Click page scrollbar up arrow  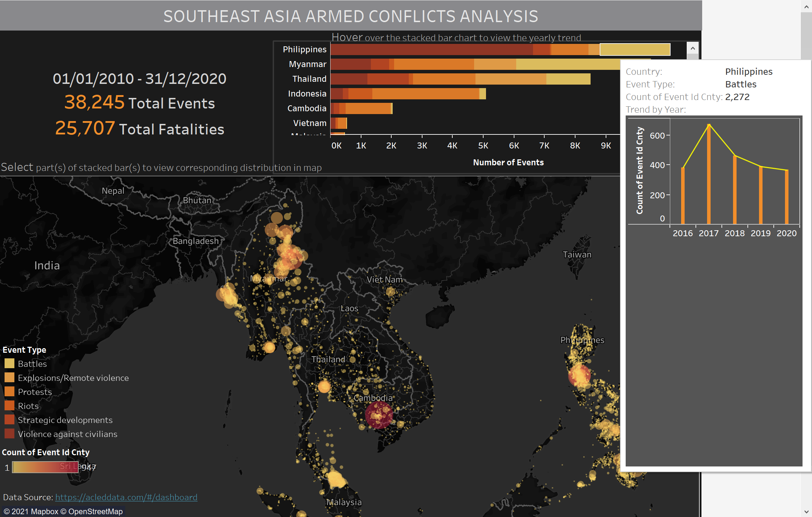point(806,6)
